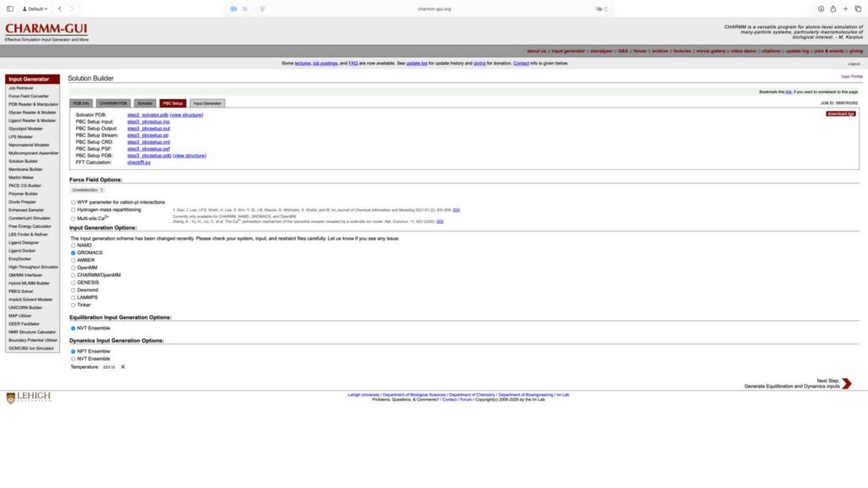
Task: Go back with the browser back arrow
Action: (x=60, y=8)
